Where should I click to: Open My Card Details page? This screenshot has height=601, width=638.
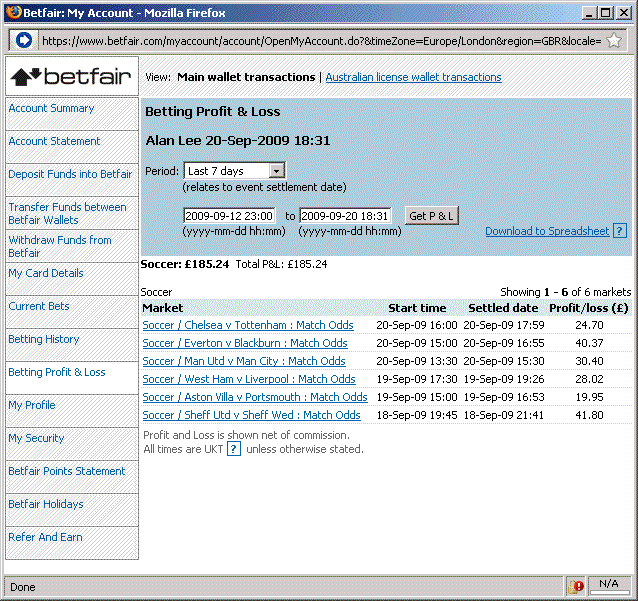pyautogui.click(x=46, y=273)
